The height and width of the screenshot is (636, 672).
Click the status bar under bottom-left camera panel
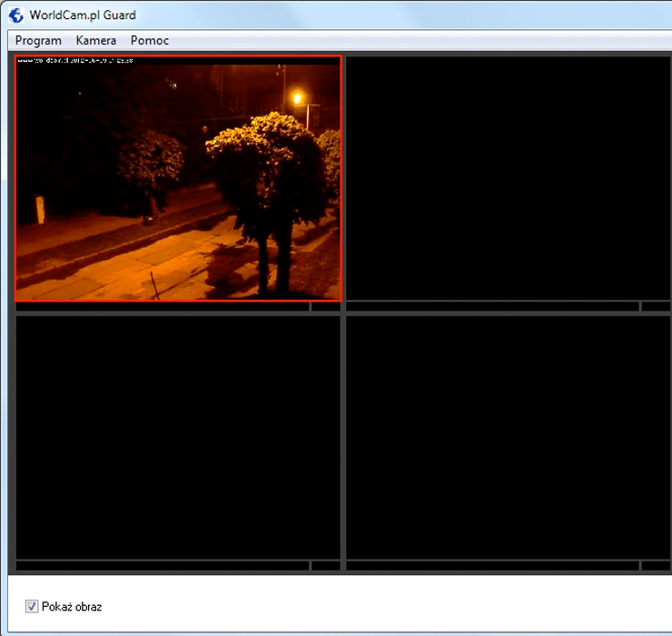click(x=163, y=566)
